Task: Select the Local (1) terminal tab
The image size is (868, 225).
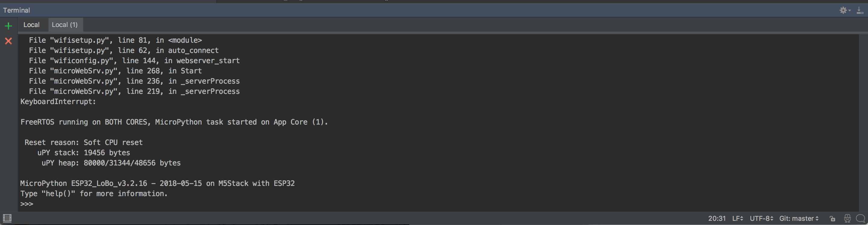Action: pyautogui.click(x=65, y=25)
